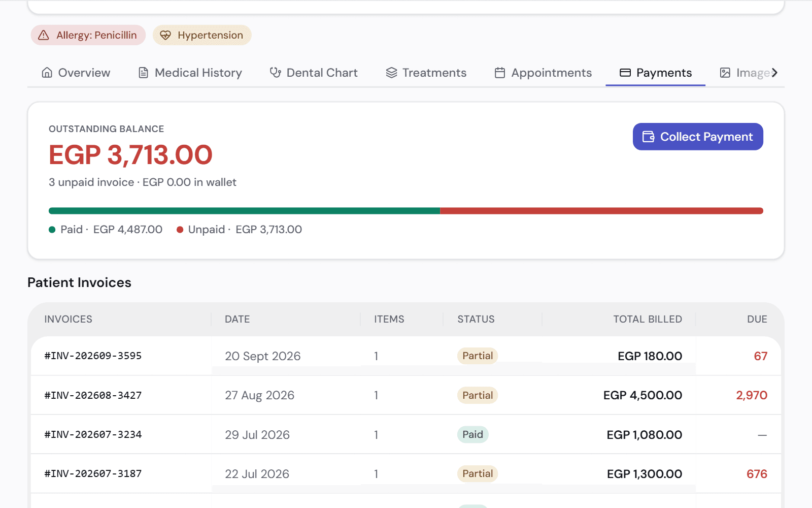Click the Collect Payment button
812x508 pixels.
pyautogui.click(x=698, y=137)
